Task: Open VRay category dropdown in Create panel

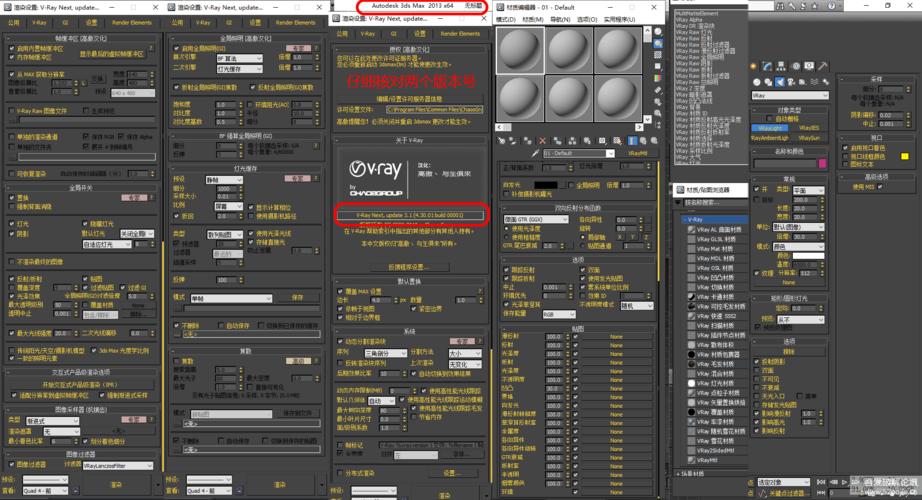Action: click(790, 95)
